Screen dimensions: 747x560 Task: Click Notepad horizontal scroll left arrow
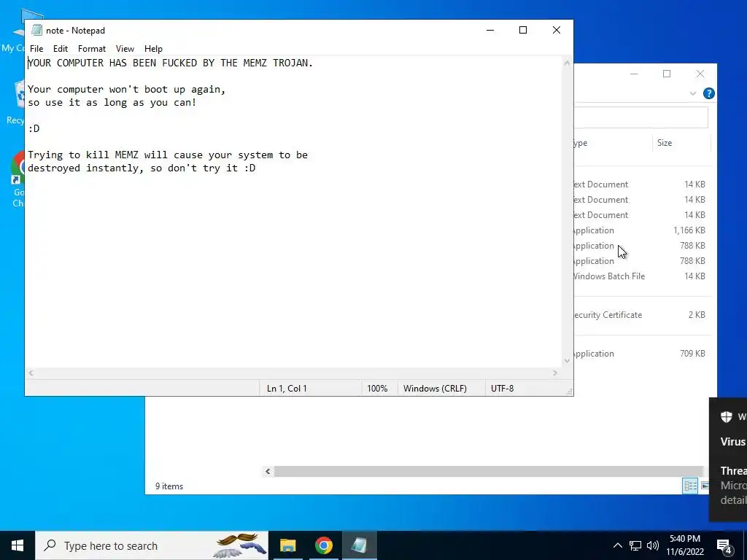coord(31,373)
